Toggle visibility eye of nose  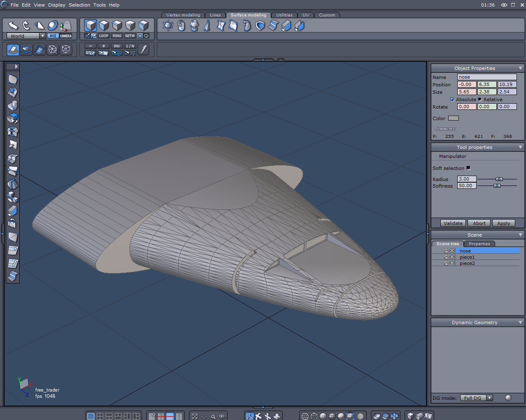[x=452, y=251]
